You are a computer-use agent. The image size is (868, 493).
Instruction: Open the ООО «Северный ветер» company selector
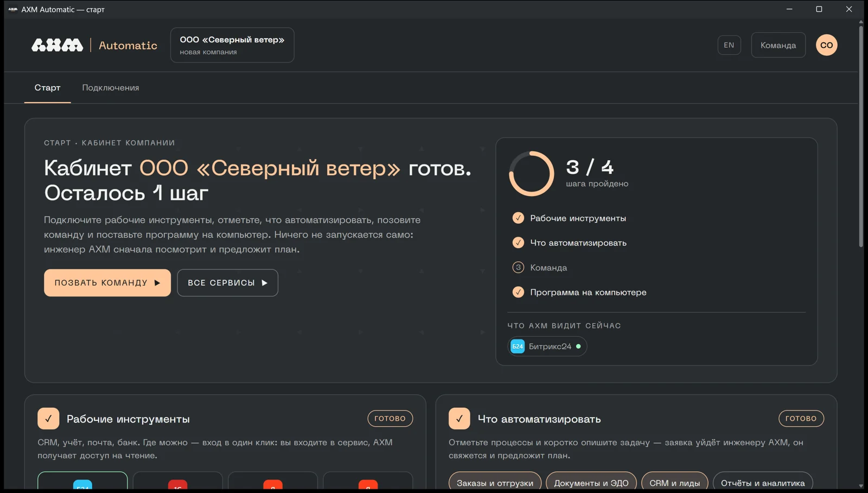[x=232, y=45]
